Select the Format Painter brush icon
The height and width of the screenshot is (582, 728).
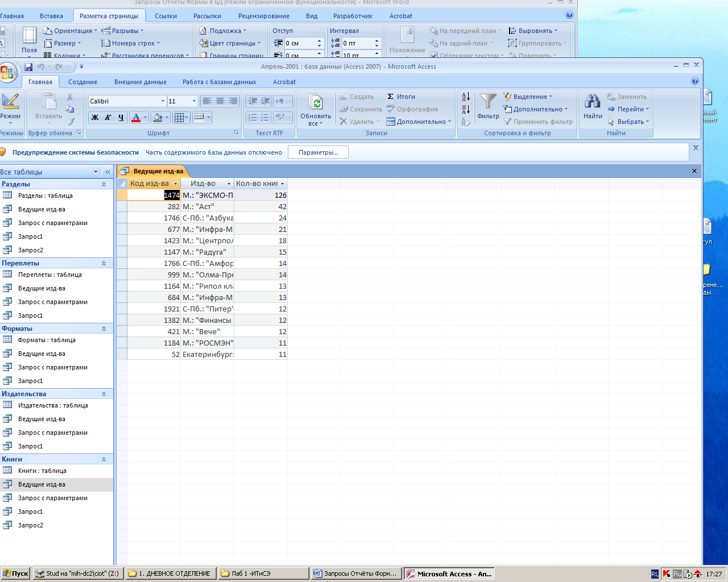70,121
